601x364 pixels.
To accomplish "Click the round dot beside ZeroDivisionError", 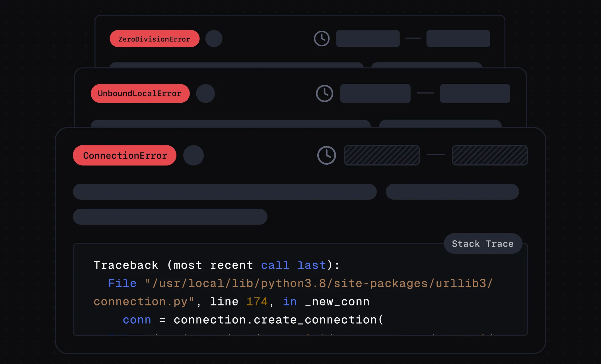I will point(214,38).
